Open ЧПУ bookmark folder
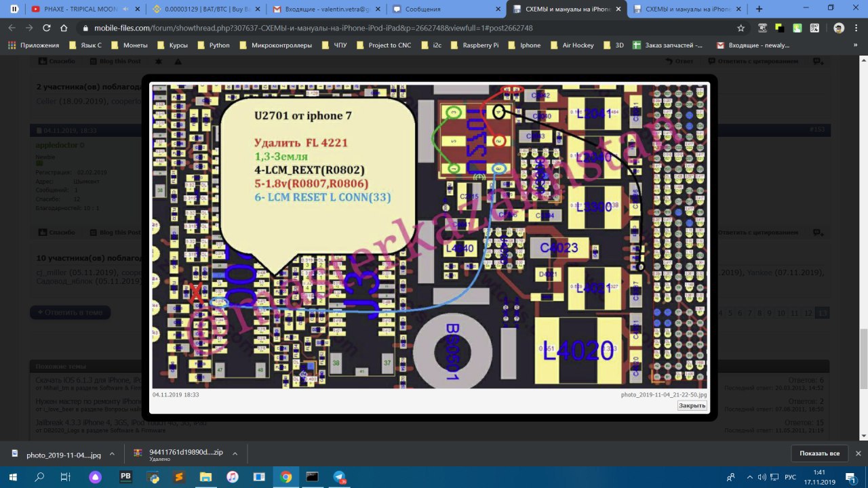Viewport: 868px width, 488px height. [333, 45]
